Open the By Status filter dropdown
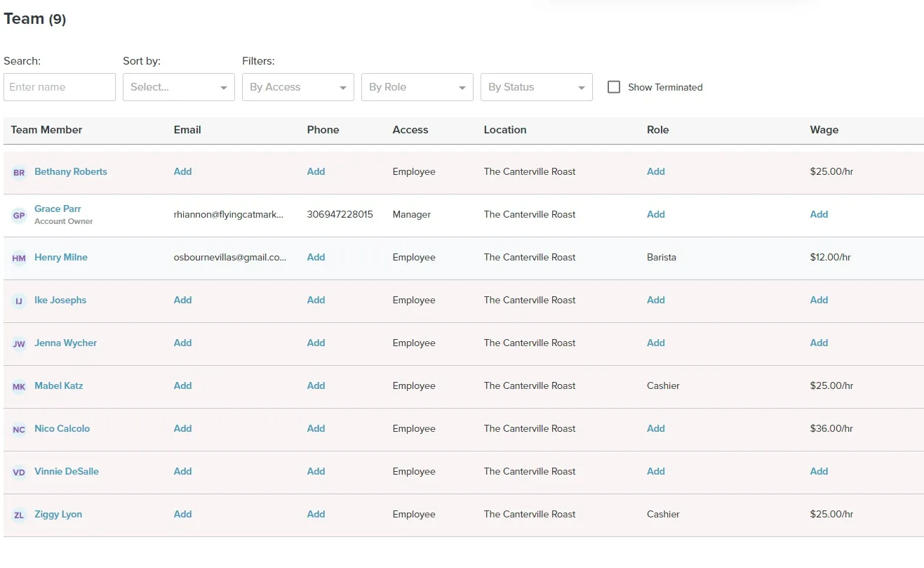This screenshot has width=924, height=568. 537,87
